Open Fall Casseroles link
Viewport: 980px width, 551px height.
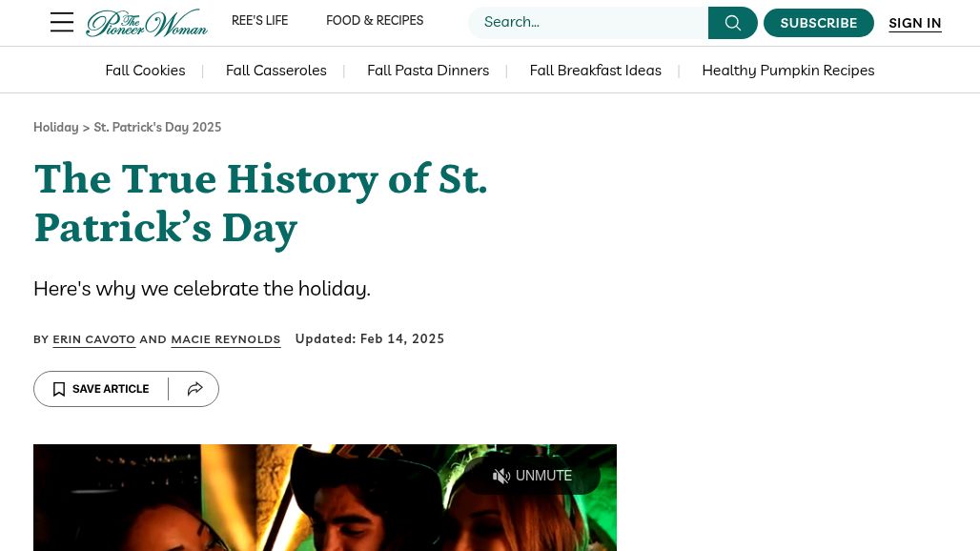[276, 71]
